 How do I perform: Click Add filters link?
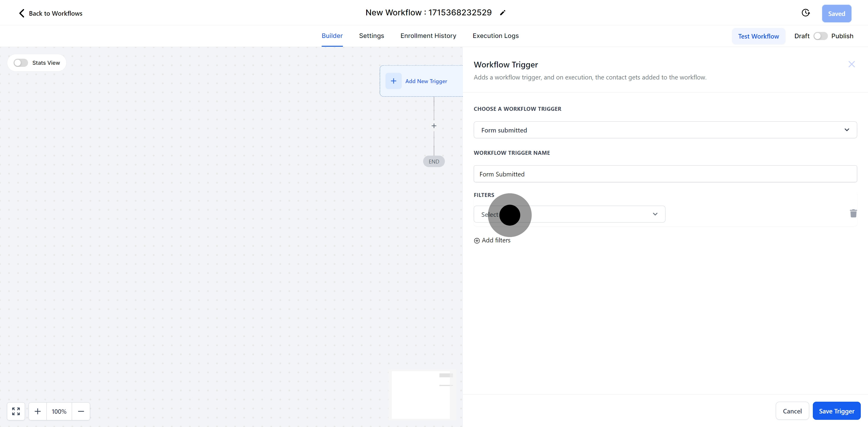coord(492,240)
